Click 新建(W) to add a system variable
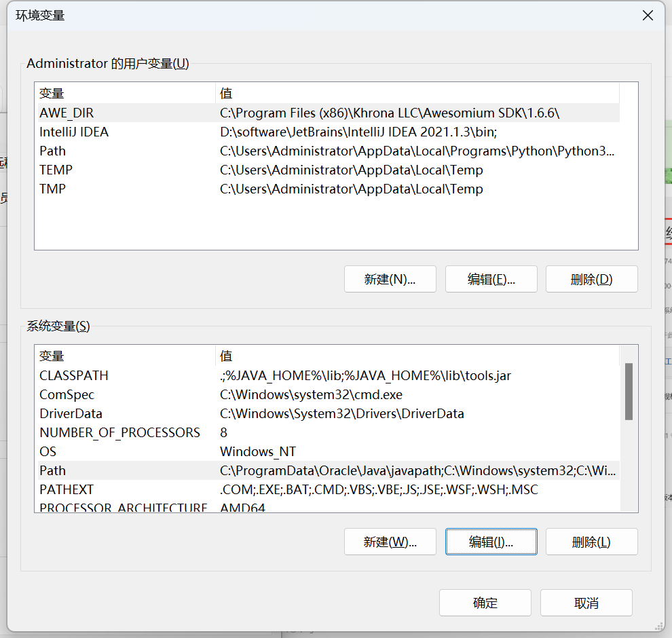This screenshot has height=638, width=672. tap(390, 541)
